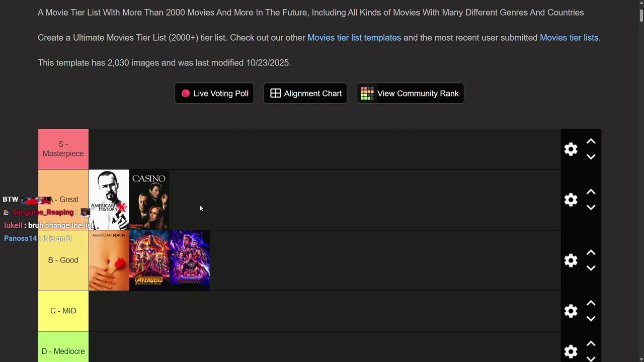Screen dimensions: 644x362
Task: Move D - Mediocre row up with chevron
Action: 591,343
